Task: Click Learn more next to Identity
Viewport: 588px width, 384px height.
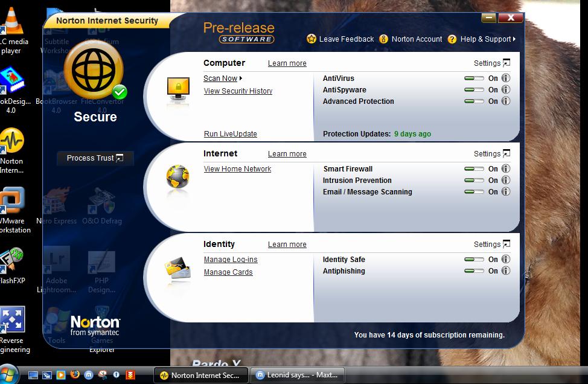Action: tap(287, 245)
